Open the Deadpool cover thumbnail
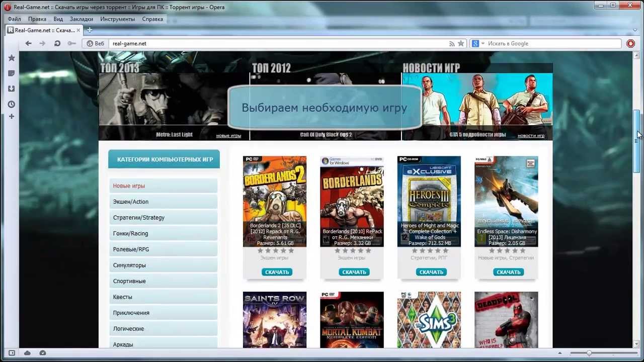This screenshot has height=362, width=644. [506, 320]
